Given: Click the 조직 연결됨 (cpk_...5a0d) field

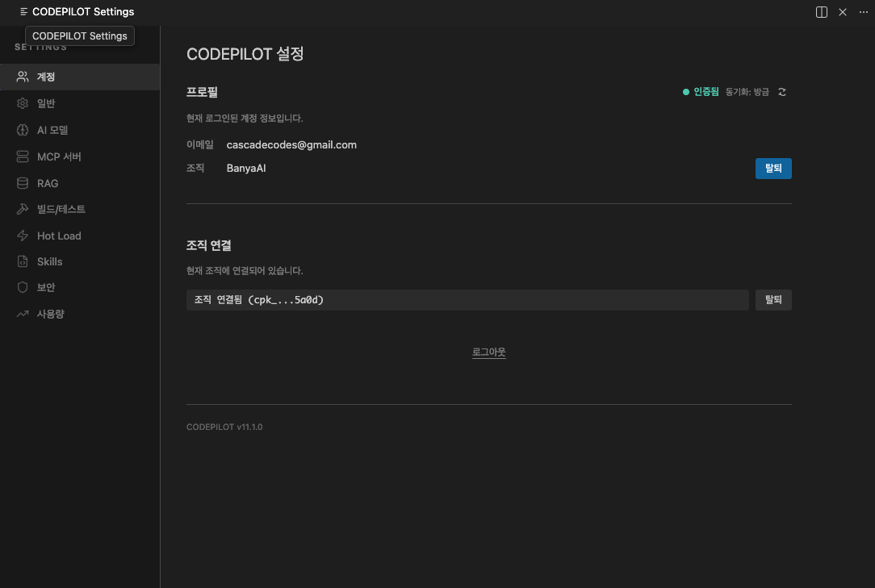Looking at the screenshot, I should pos(467,300).
